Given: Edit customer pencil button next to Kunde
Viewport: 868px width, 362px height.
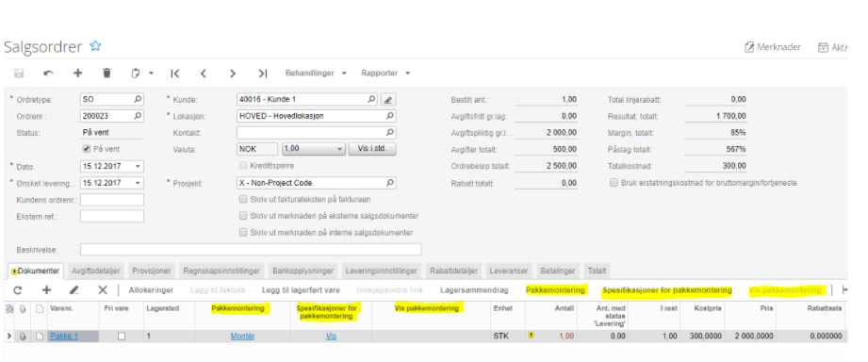Looking at the screenshot, I should [388, 100].
